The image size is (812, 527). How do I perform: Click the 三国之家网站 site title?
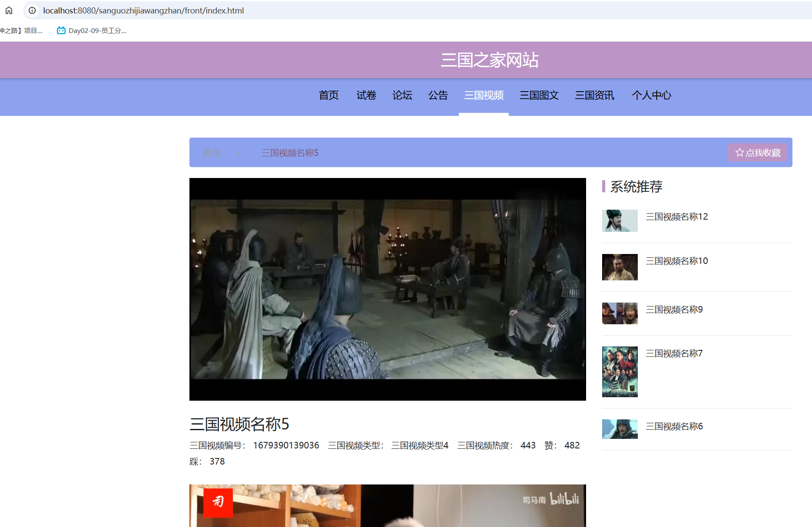(490, 60)
